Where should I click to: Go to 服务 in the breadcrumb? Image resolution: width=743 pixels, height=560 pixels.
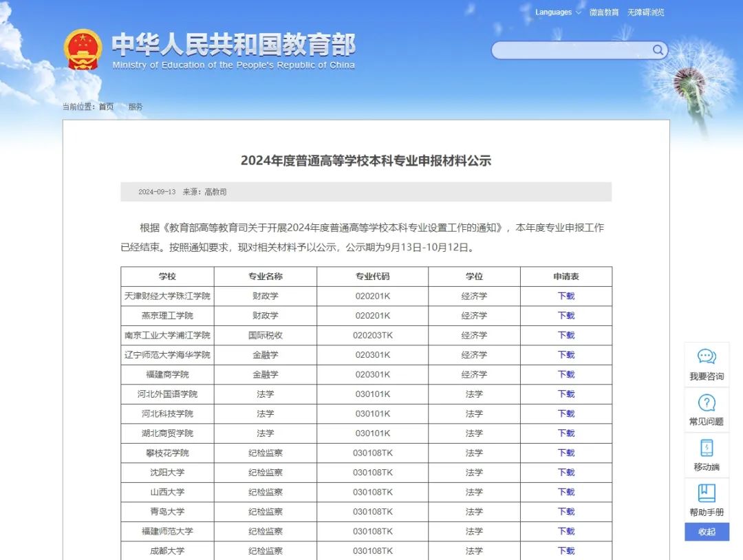(136, 107)
